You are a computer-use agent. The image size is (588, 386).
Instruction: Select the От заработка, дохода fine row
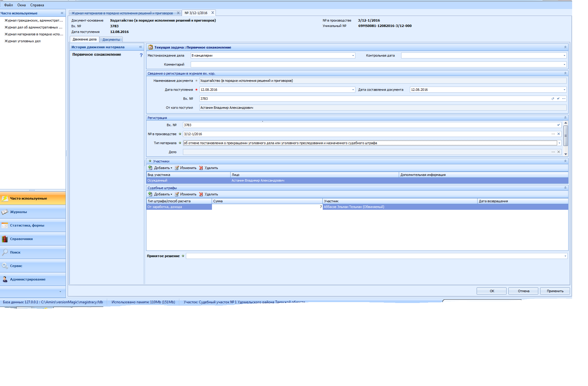(x=357, y=207)
